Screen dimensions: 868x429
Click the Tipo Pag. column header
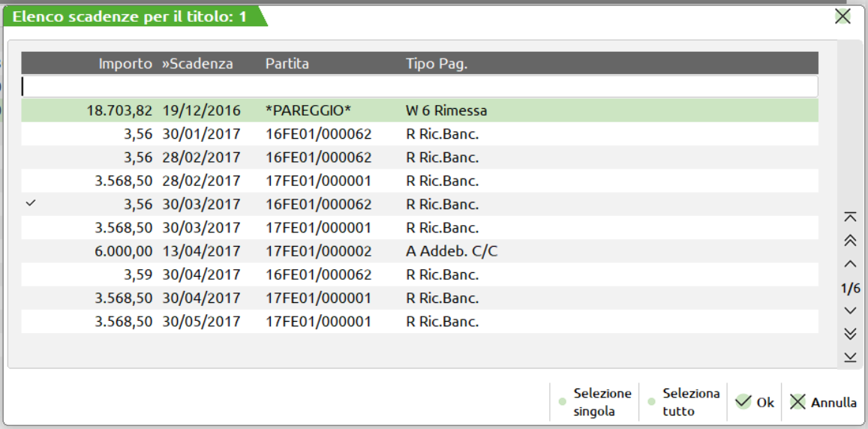point(437,64)
